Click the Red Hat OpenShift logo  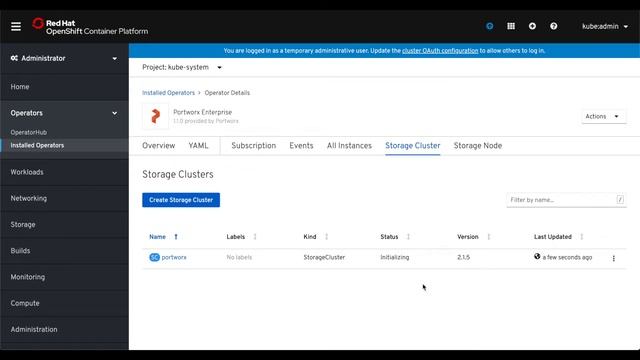pos(90,27)
